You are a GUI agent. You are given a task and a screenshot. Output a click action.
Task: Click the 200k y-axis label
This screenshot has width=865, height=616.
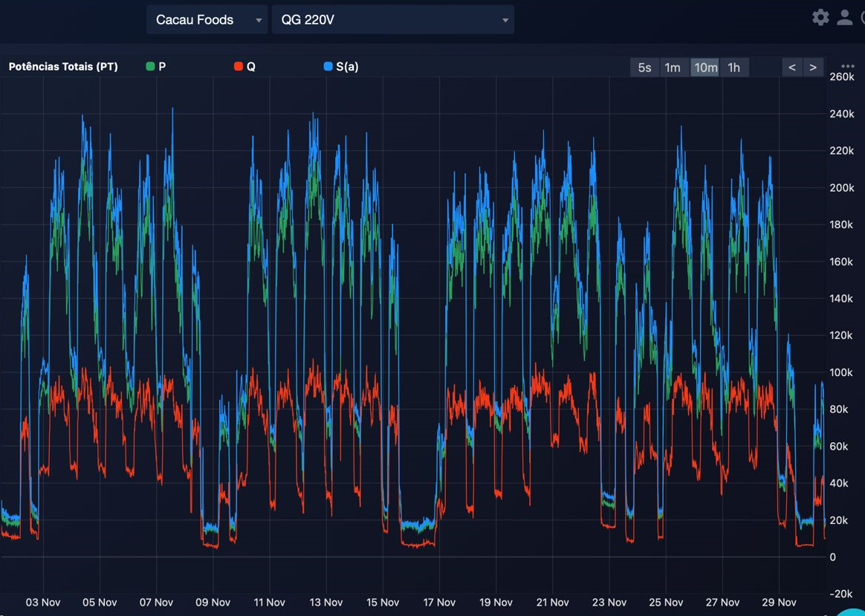coord(842,187)
